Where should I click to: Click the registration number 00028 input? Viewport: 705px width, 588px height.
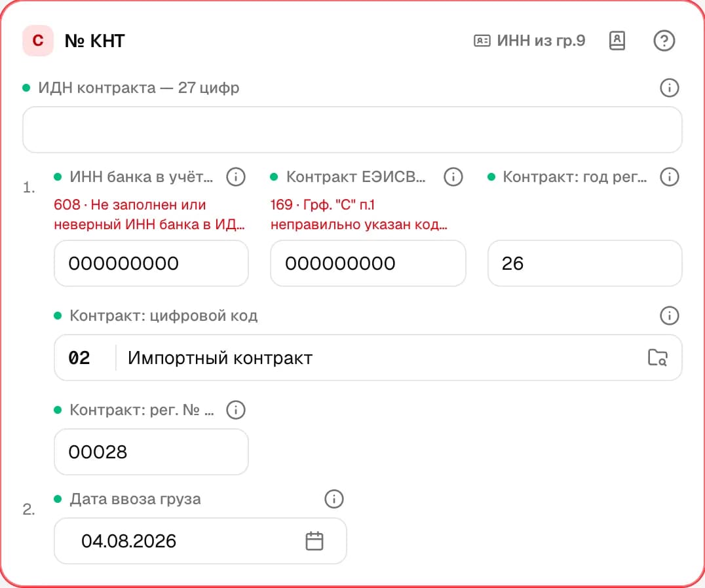point(151,452)
